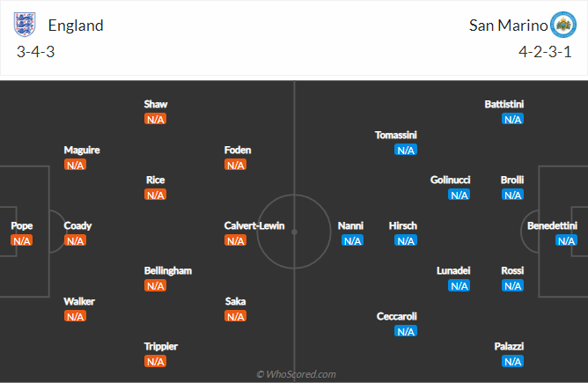Click player name Battistini
The height and width of the screenshot is (383, 588).
click(504, 104)
